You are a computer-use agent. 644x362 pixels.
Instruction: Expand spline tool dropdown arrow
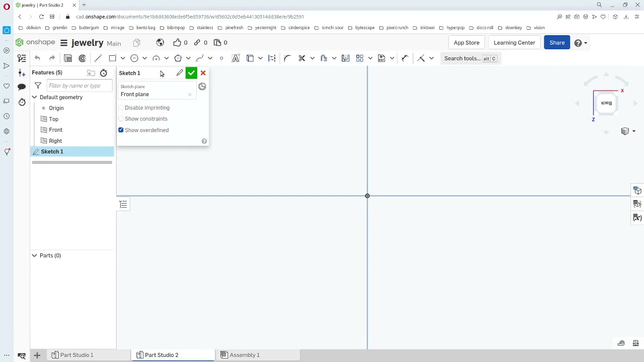tap(210, 58)
